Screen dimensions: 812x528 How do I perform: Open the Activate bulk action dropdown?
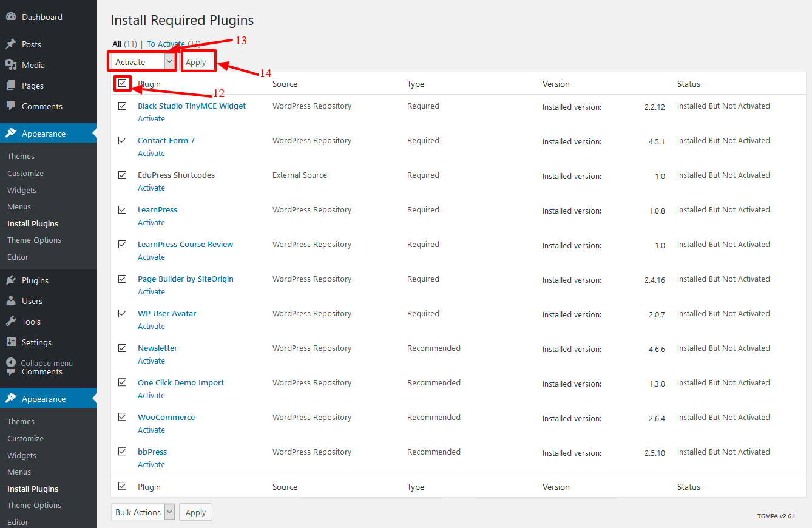[x=143, y=62]
